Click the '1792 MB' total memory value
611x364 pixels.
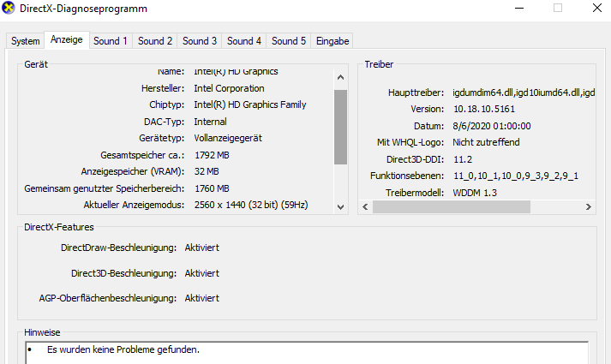point(212,155)
